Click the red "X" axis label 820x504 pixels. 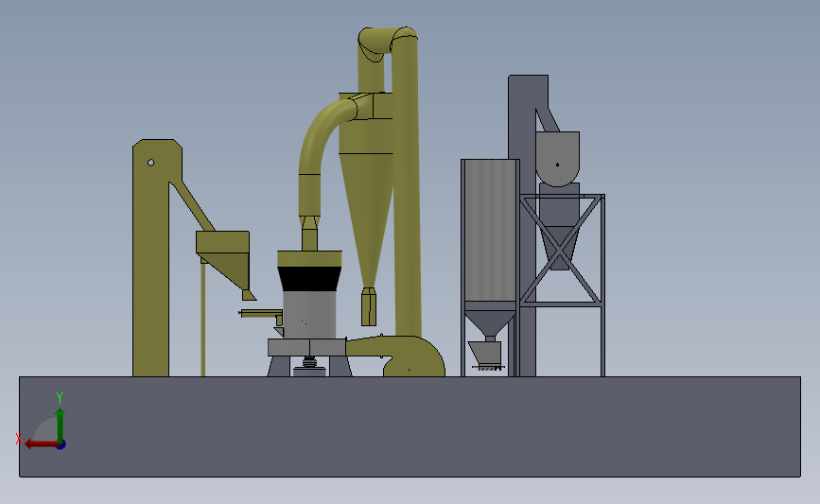coord(18,439)
